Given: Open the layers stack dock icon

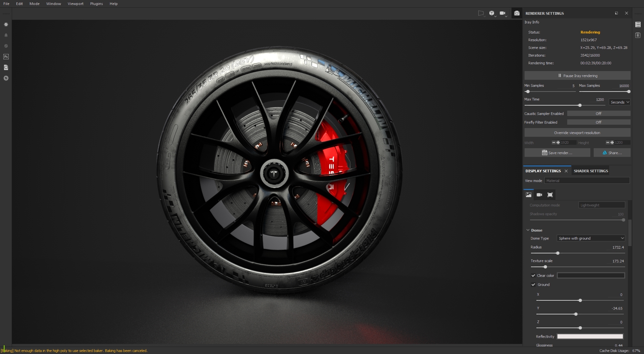Looking at the screenshot, I should point(638,24).
